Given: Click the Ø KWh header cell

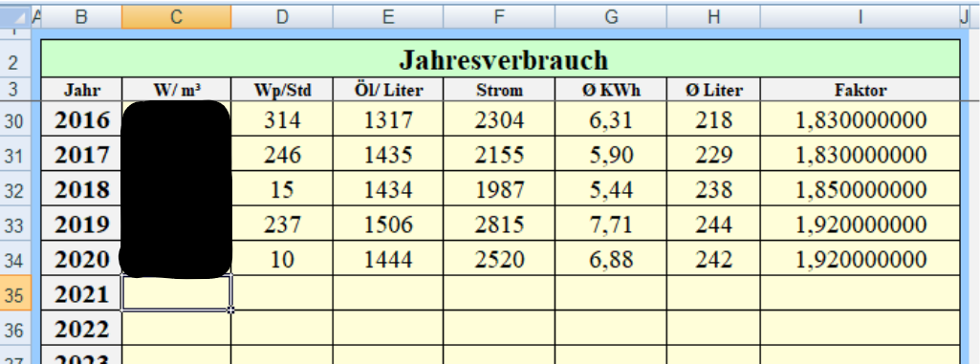Looking at the screenshot, I should pyautogui.click(x=611, y=89).
